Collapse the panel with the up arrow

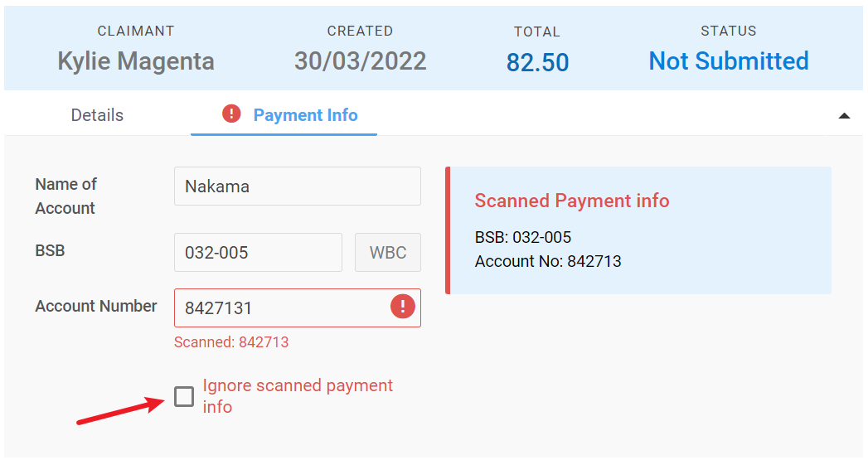point(844,116)
